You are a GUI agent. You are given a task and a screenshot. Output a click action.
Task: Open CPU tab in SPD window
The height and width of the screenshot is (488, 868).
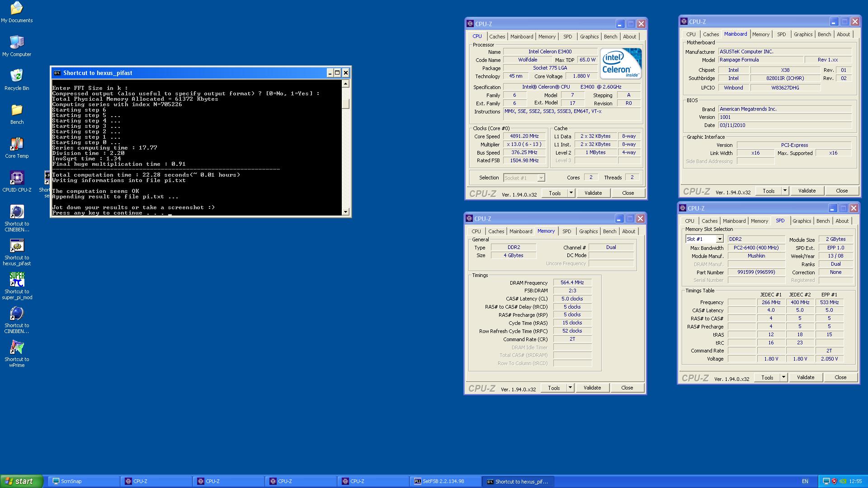point(690,221)
